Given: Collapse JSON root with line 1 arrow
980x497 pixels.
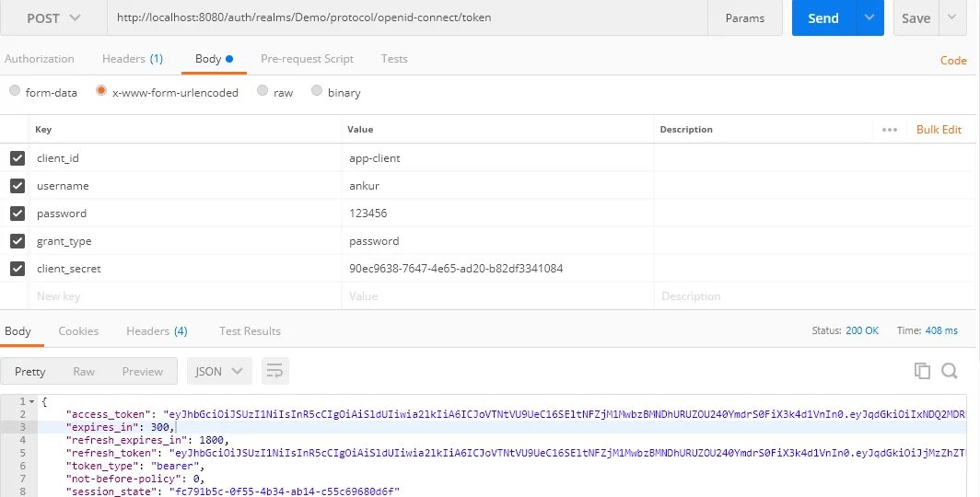Looking at the screenshot, I should (32, 401).
